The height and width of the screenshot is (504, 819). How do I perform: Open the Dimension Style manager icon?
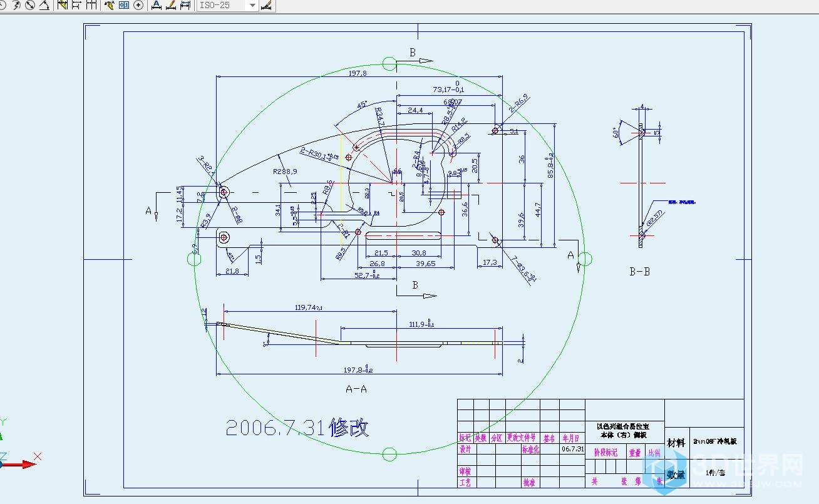(267, 5)
